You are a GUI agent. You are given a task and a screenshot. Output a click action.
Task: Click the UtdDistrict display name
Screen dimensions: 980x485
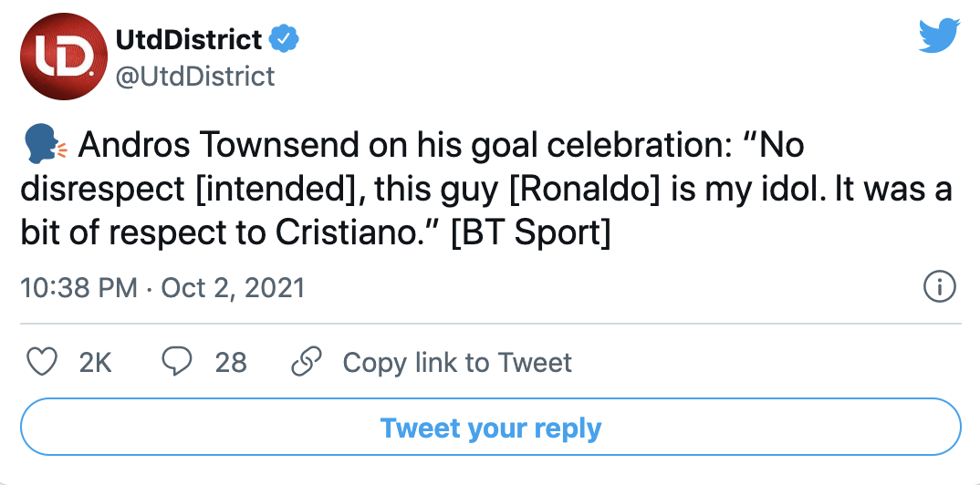tap(189, 39)
